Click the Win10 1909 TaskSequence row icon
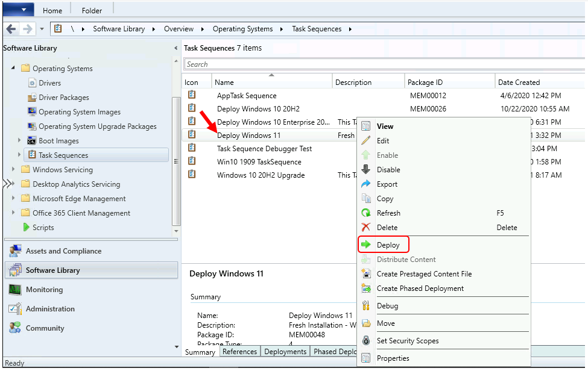This screenshot has height=371, width=588. pyautogui.click(x=192, y=161)
